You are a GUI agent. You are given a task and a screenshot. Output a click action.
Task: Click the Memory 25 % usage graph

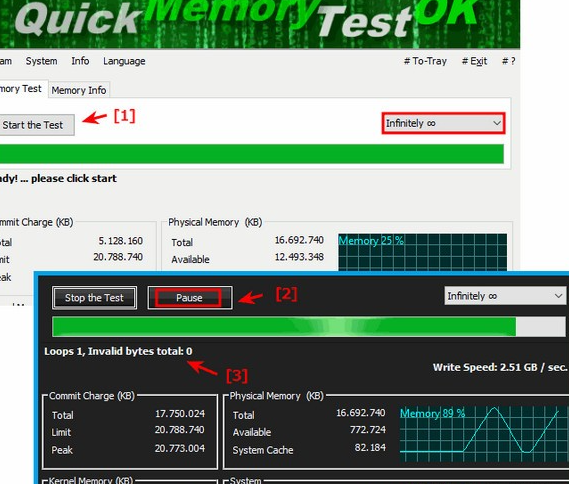(x=422, y=252)
